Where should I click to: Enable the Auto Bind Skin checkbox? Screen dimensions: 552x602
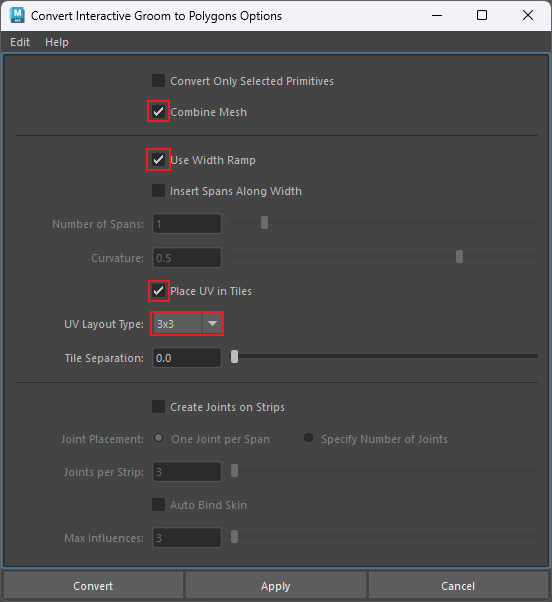(158, 504)
